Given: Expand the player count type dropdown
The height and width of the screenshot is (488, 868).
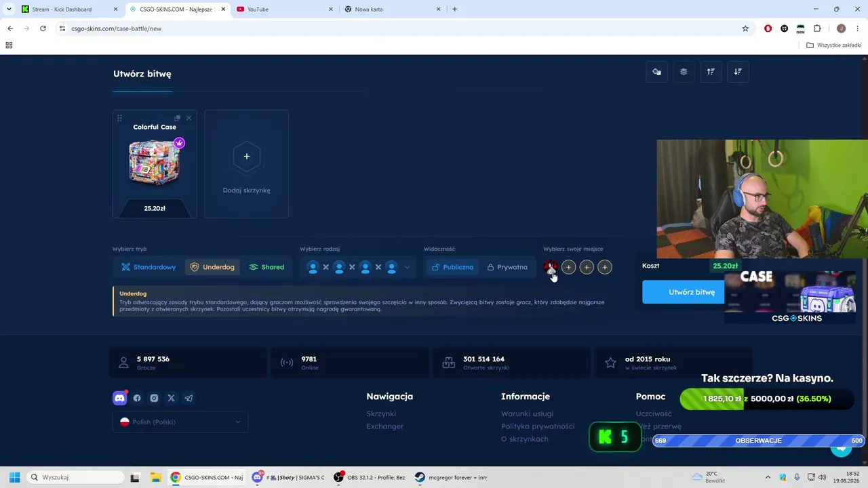Looking at the screenshot, I should point(407,267).
